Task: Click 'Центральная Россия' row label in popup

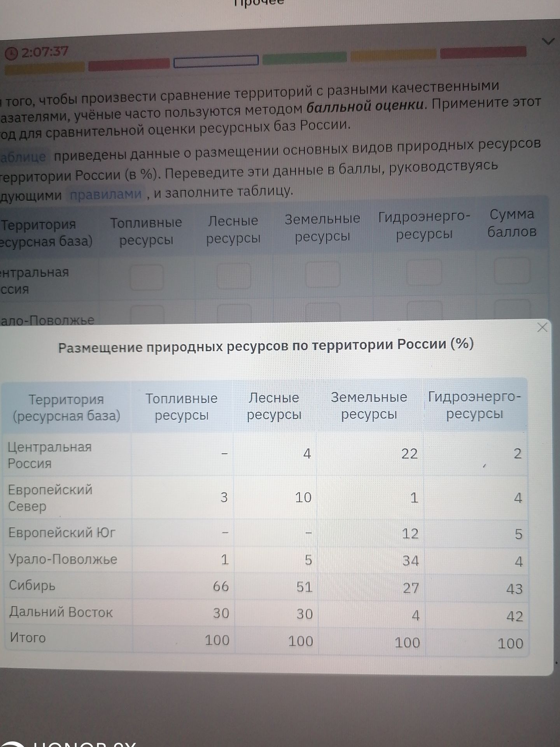Action: (x=49, y=455)
